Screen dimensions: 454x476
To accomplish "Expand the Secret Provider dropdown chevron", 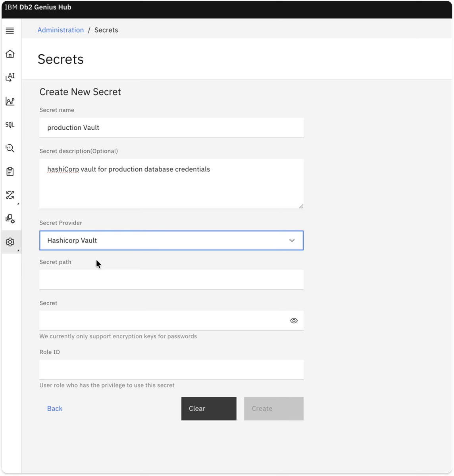I will 292,240.
